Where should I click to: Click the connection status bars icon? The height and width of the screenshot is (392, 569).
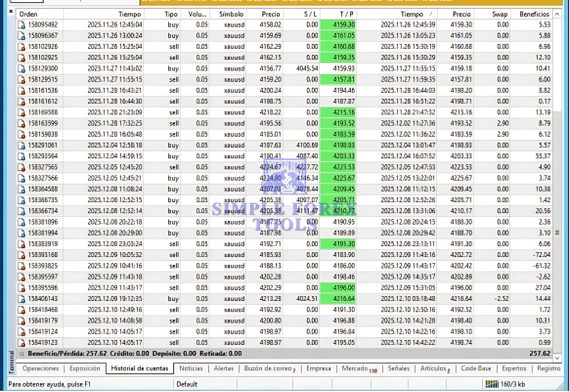click(x=492, y=384)
